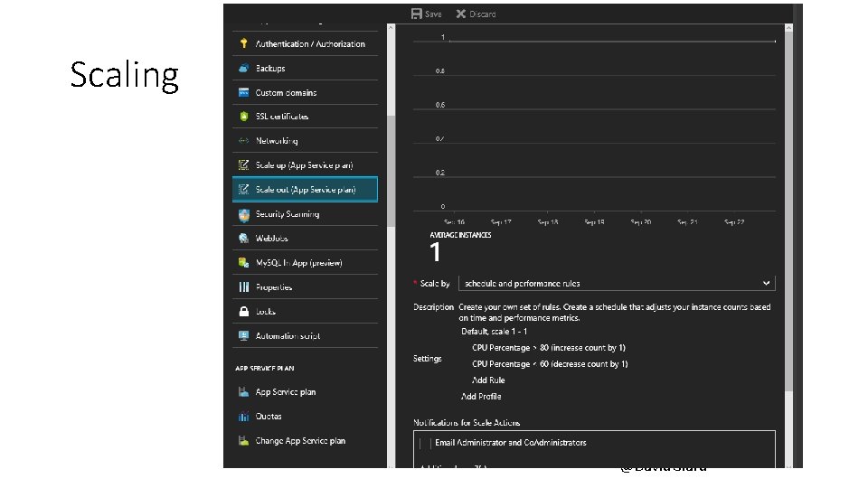Open Automation script entry

(x=305, y=336)
